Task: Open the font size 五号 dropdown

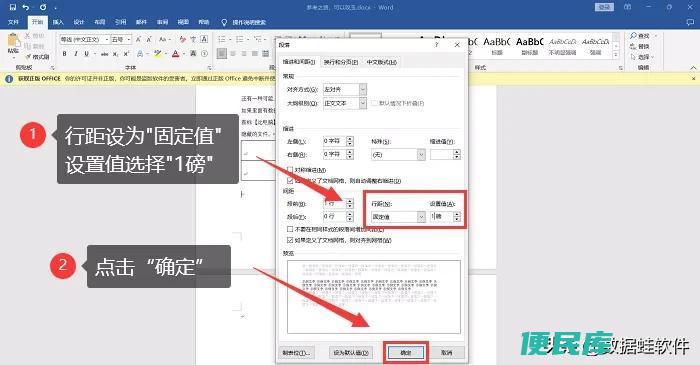Action: coord(121,40)
